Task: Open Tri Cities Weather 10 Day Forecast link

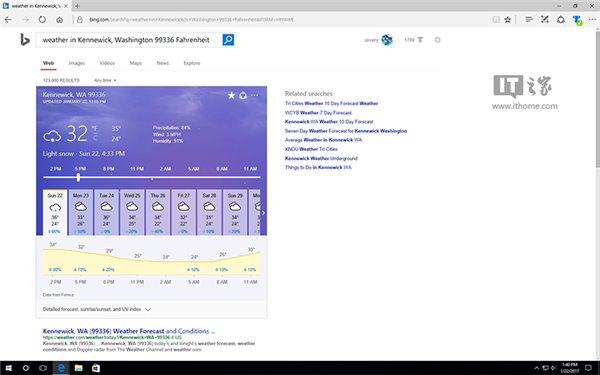Action: pos(331,103)
